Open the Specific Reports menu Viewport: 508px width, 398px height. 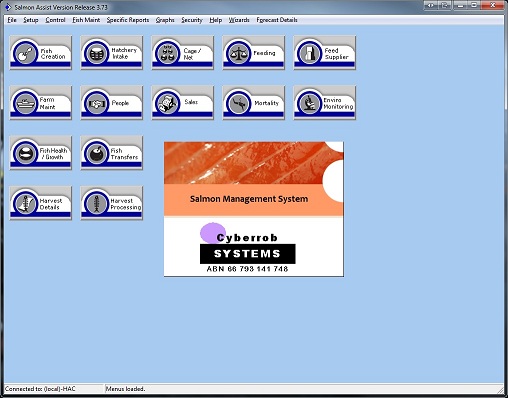tap(128, 20)
